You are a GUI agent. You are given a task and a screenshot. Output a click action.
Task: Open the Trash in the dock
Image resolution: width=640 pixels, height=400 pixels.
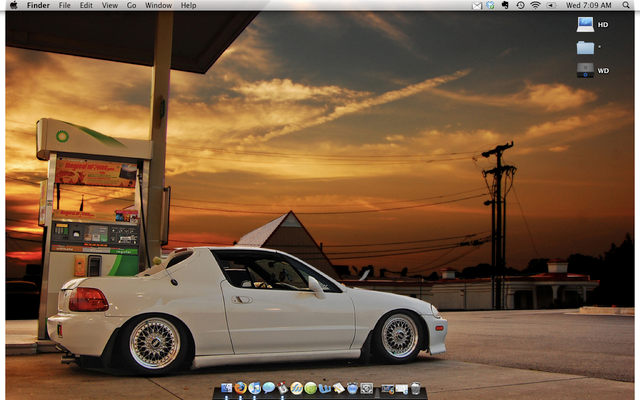tap(415, 388)
